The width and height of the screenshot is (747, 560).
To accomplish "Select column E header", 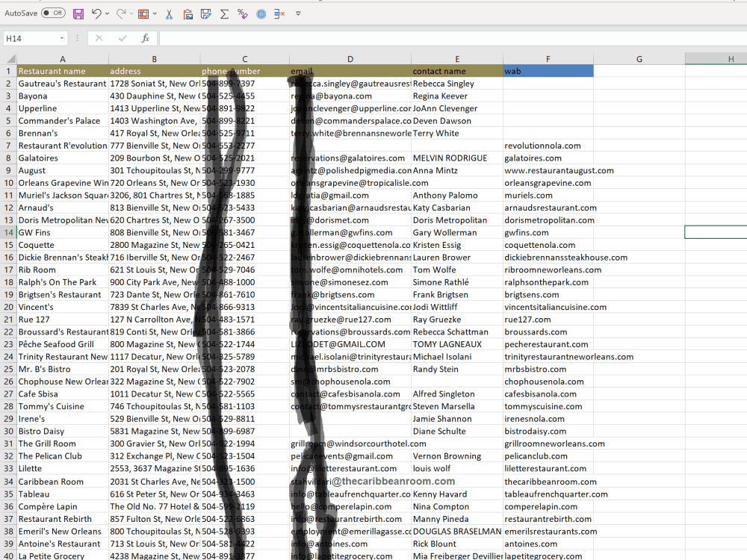I will 457,59.
